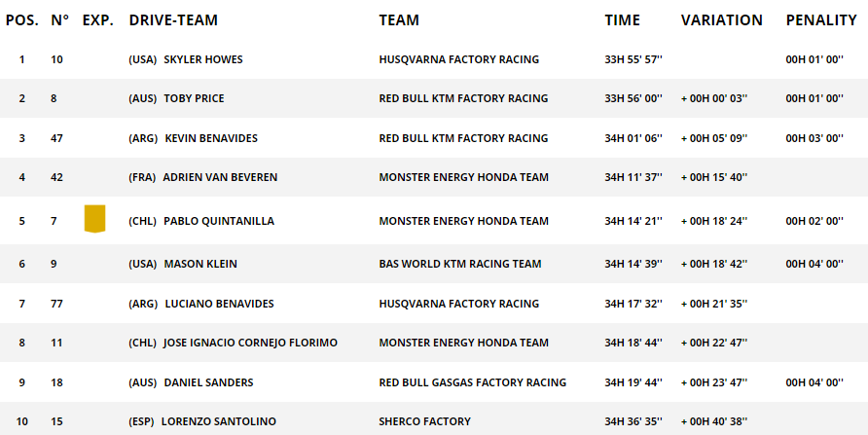The image size is (868, 435).
Task: Click Jose Ignacio Cornejo Florimo
Action: (x=250, y=344)
